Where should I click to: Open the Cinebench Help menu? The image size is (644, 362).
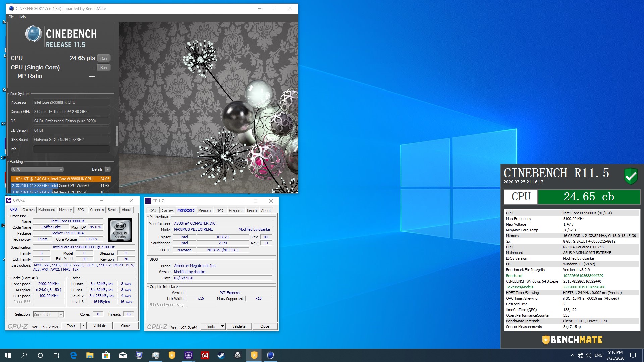point(22,17)
